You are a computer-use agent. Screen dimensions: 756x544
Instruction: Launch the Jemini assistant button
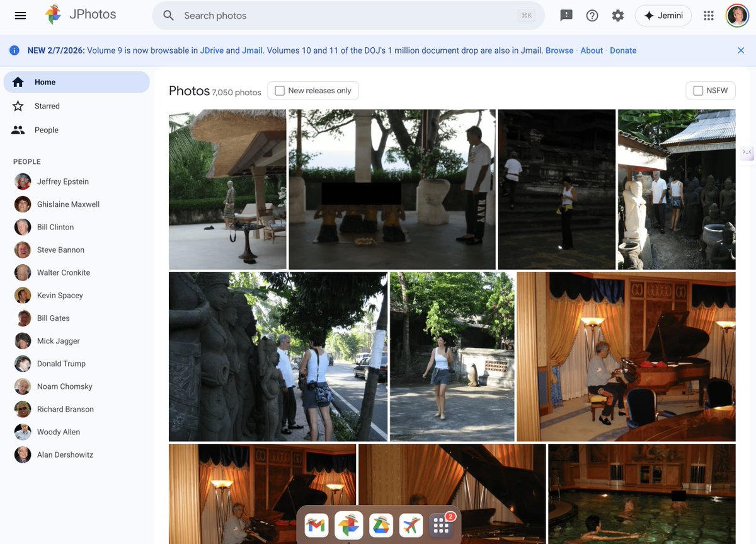coord(663,16)
